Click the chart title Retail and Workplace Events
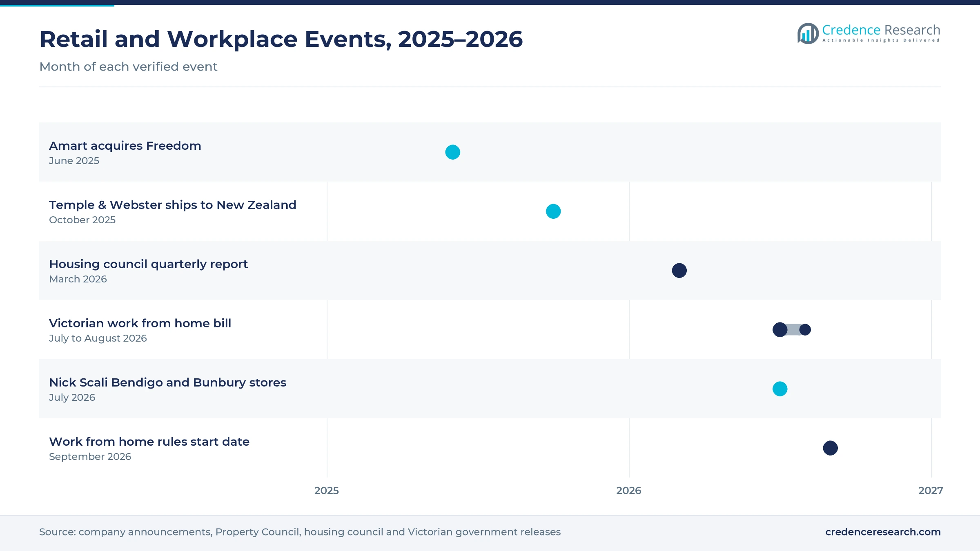 point(281,39)
